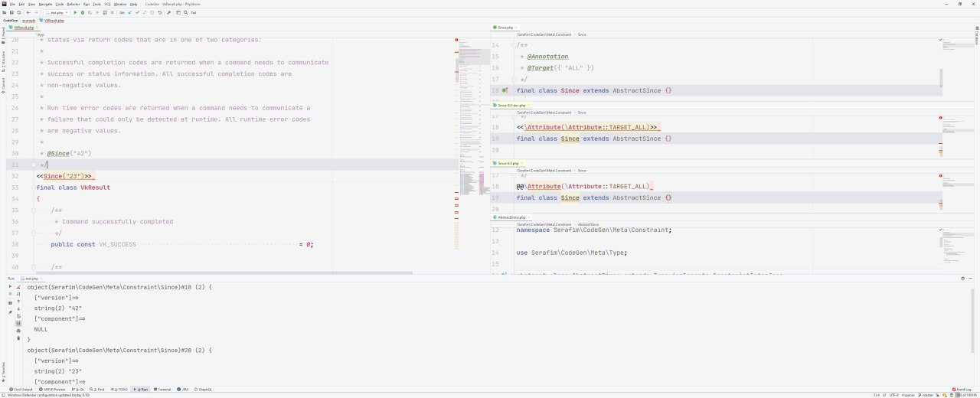The height and width of the screenshot is (398, 980).
Task: Open the Refactor menu
Action: click(x=73, y=4)
